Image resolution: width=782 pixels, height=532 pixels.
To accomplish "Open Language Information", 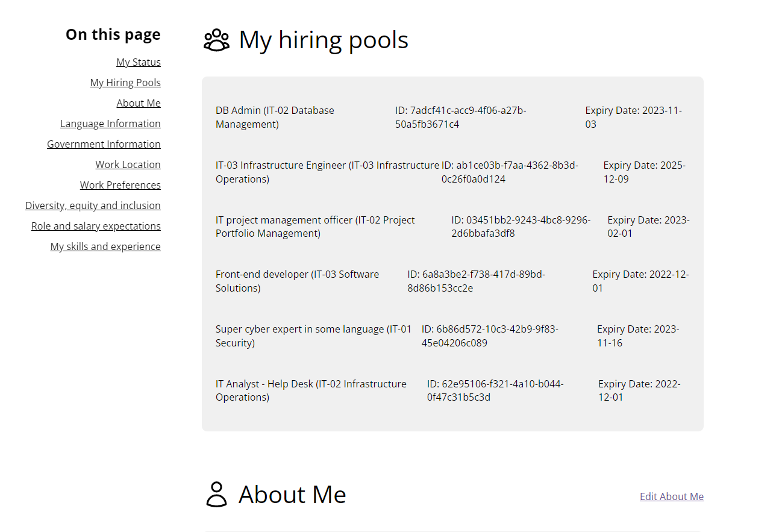I will [x=110, y=123].
